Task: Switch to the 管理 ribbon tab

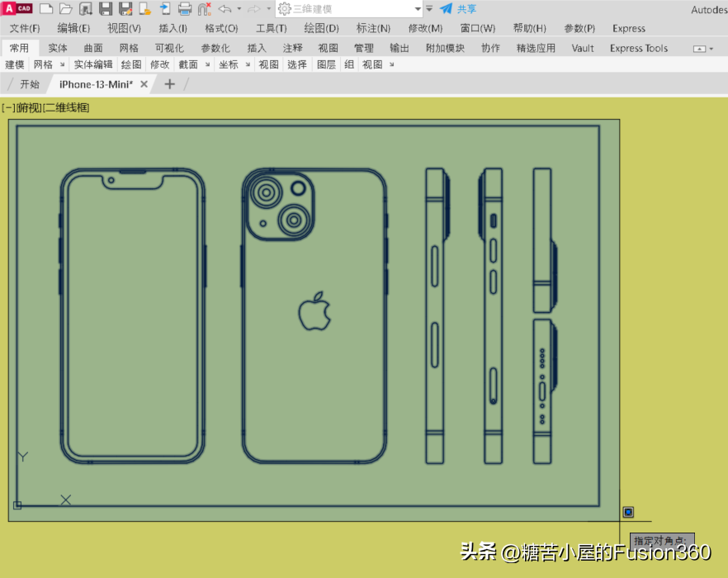Action: [x=363, y=48]
